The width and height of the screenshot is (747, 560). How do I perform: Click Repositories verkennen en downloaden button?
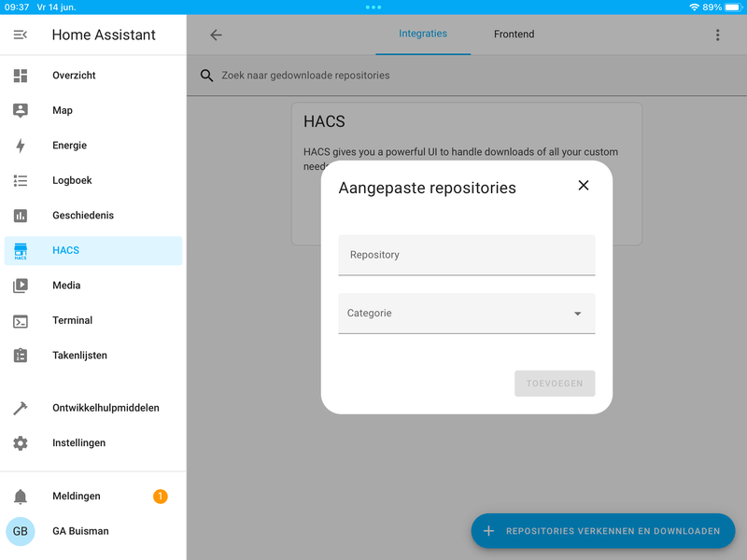(x=603, y=531)
